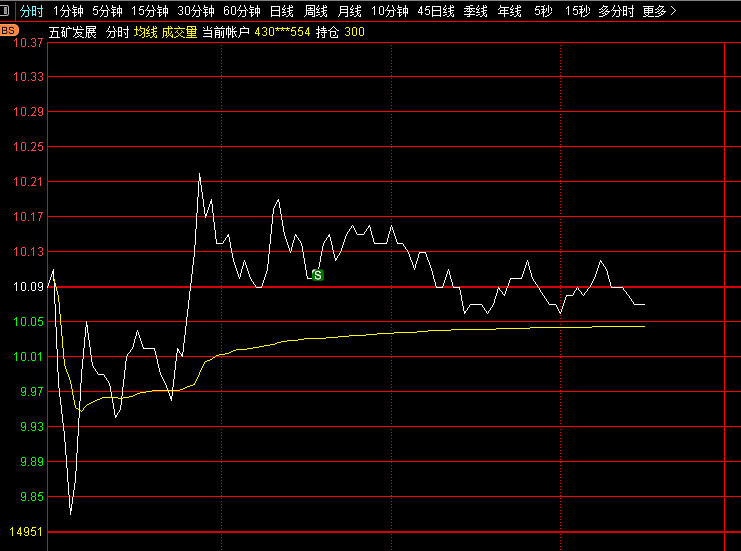Click the 10.21 price axis label
This screenshot has height=551, width=741.
click(28, 182)
